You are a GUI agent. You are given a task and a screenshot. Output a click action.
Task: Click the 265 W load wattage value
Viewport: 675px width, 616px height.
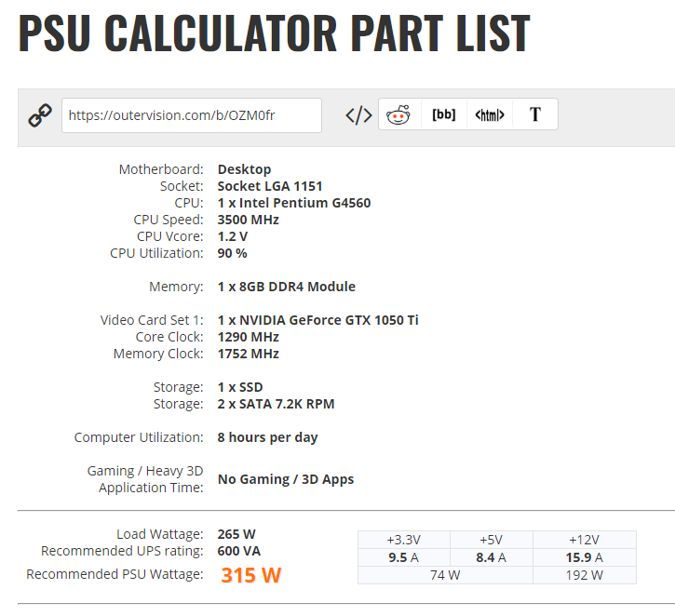coord(236,534)
